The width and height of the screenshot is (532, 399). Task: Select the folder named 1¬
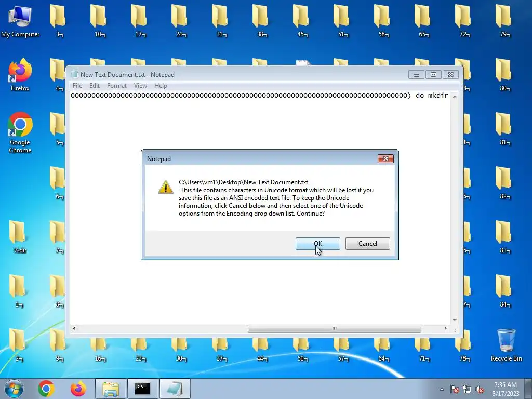click(x=18, y=291)
